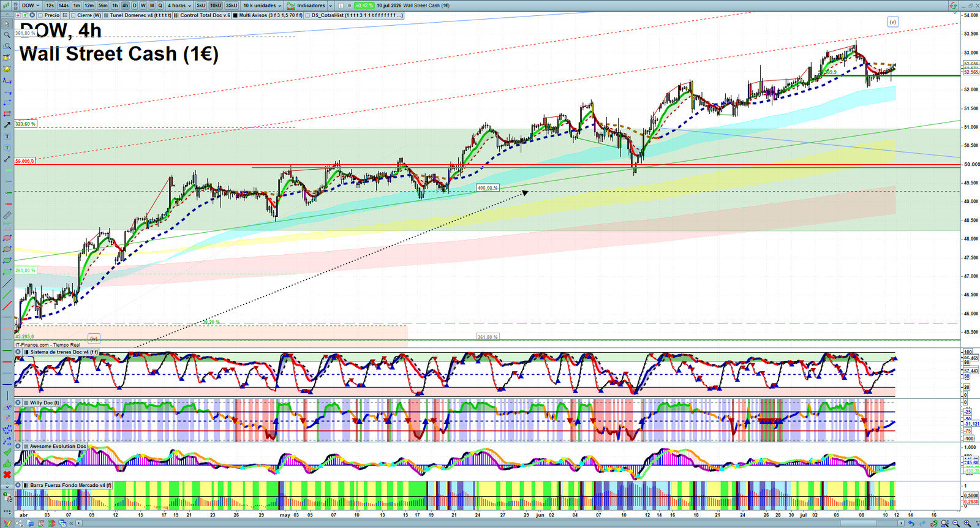Toggle Sistema de trenes Doc v4 panel visibility
Screen dimensions: 980x528
coord(26,352)
